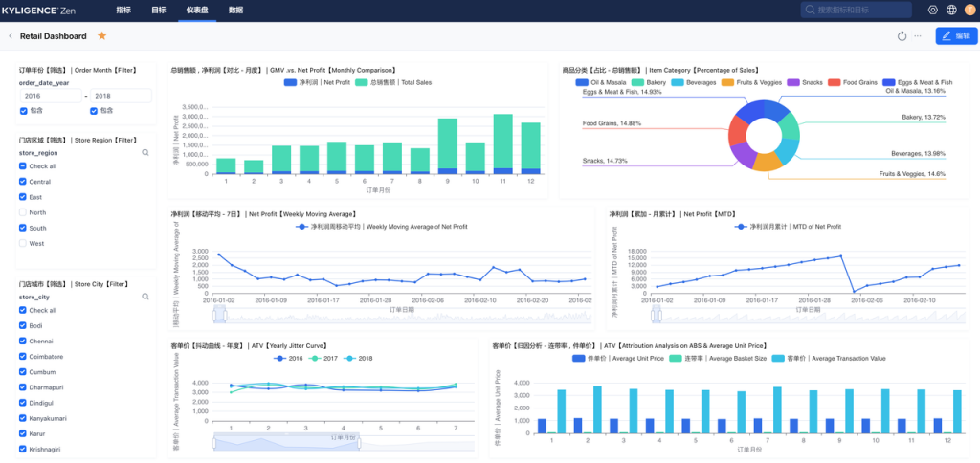Click search icon in store_city filter

pyautogui.click(x=145, y=297)
